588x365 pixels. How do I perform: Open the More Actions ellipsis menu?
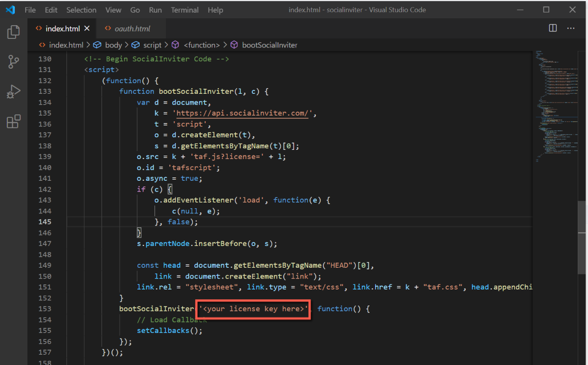[x=571, y=28]
